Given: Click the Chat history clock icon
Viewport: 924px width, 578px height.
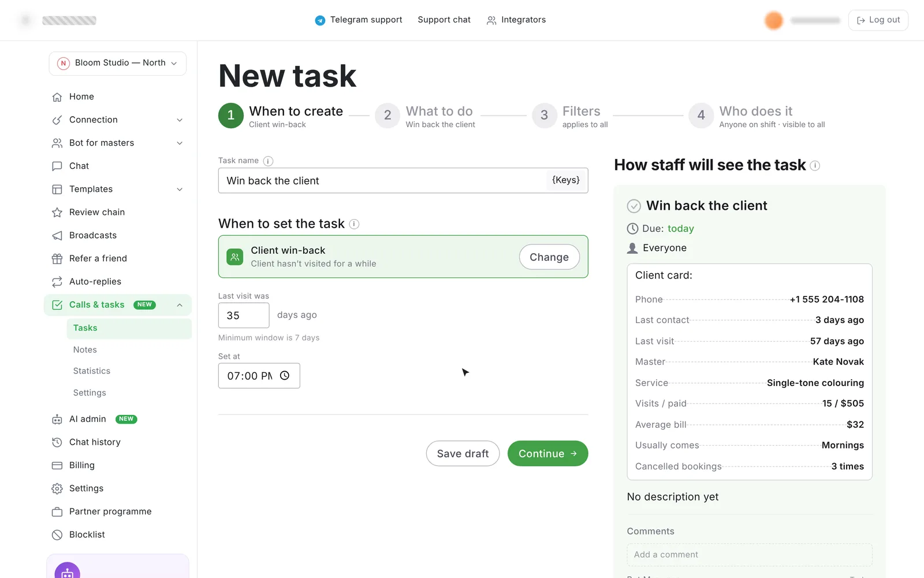Looking at the screenshot, I should (57, 442).
